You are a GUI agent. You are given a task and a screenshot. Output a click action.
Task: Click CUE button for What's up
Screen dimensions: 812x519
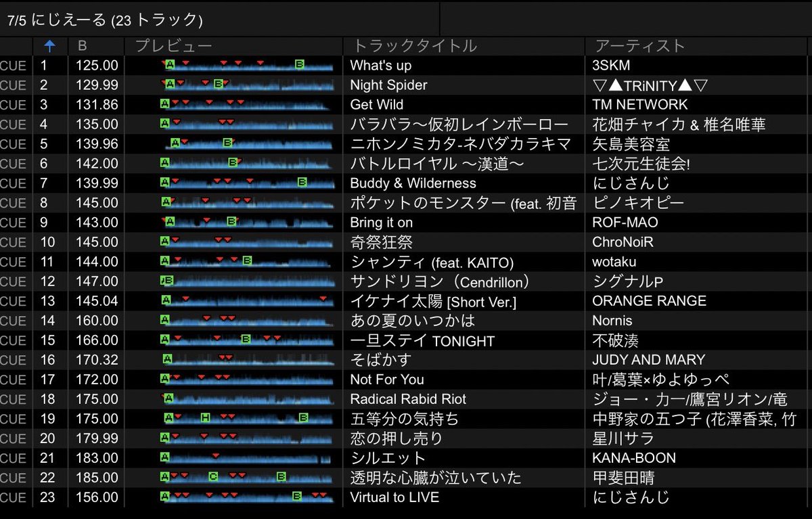coord(14,66)
